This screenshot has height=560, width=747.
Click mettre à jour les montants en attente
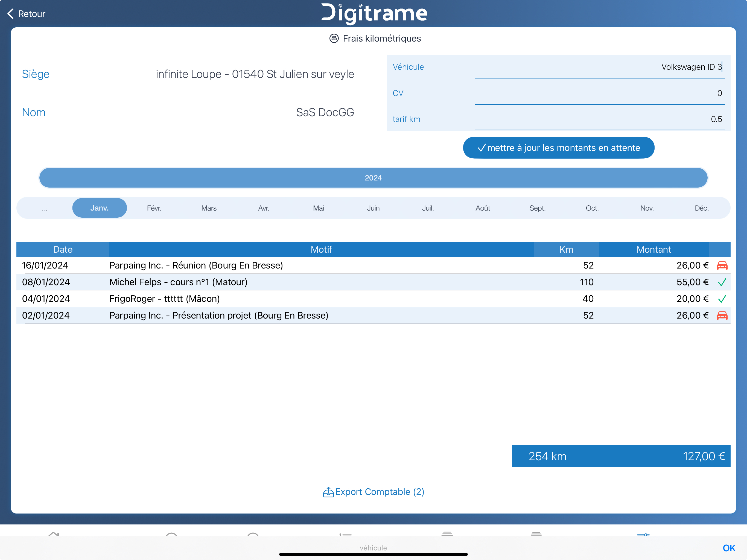coord(559,148)
